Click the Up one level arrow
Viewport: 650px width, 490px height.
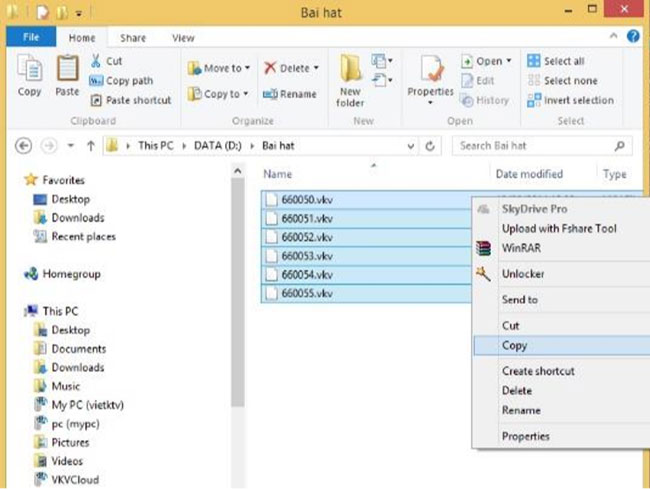[91, 146]
